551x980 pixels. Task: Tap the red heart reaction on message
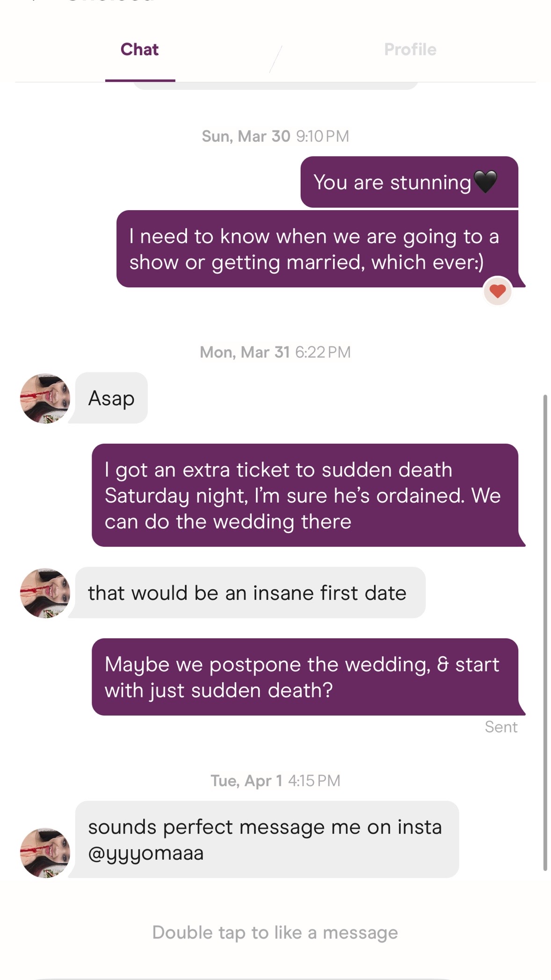coord(498,291)
